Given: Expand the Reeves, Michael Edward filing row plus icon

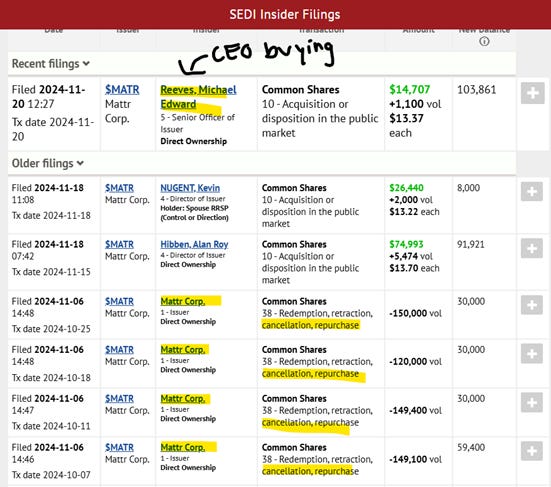Looking at the screenshot, I should tap(532, 93).
